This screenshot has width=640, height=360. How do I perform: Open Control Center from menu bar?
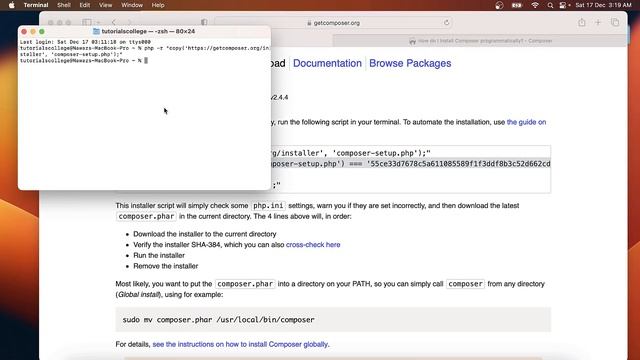(x=563, y=5)
